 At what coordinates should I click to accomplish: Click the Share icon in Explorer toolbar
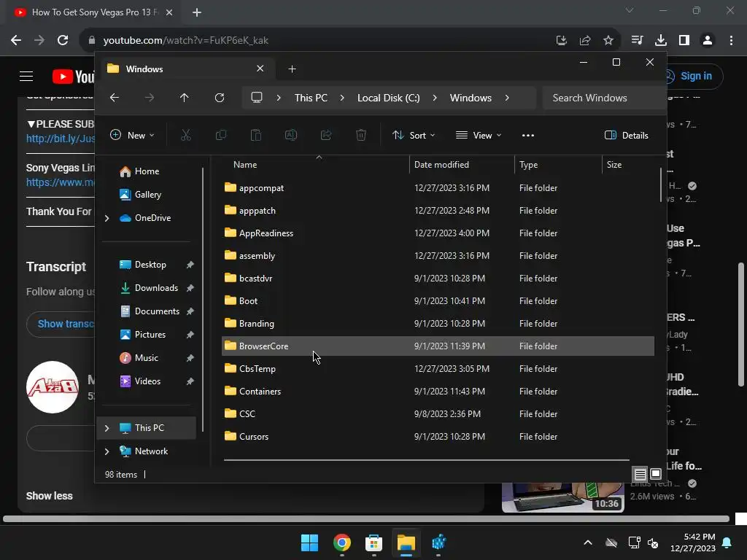coord(326,135)
